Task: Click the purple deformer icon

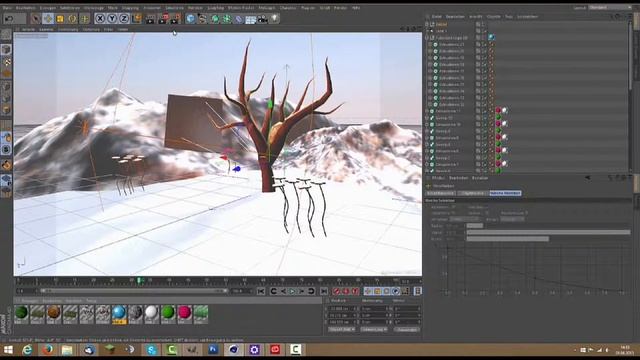Action: [x=239, y=18]
